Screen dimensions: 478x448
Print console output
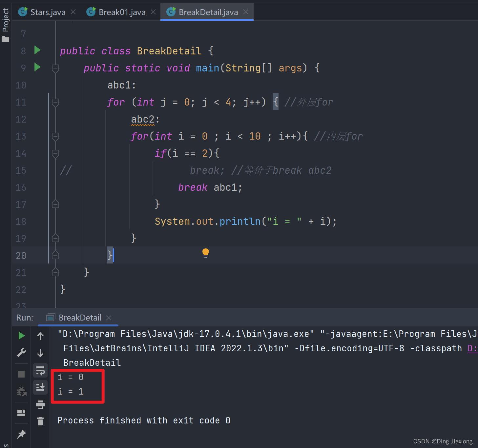pyautogui.click(x=40, y=405)
